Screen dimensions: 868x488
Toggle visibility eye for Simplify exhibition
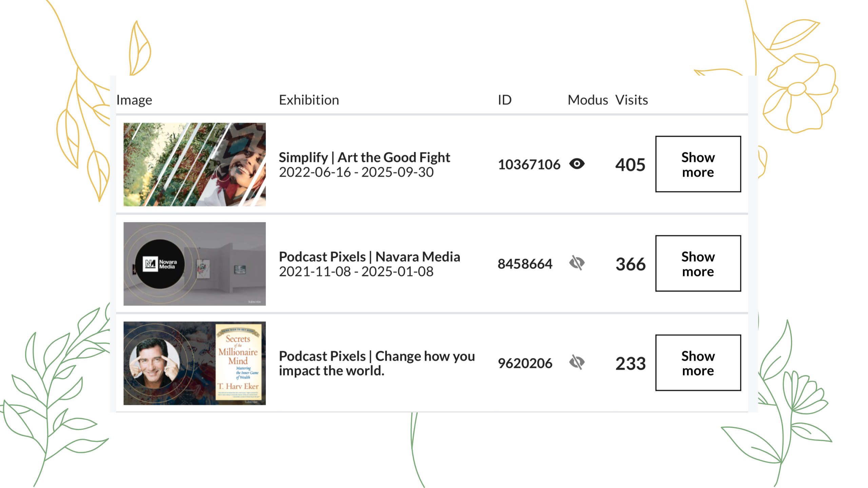tap(577, 164)
